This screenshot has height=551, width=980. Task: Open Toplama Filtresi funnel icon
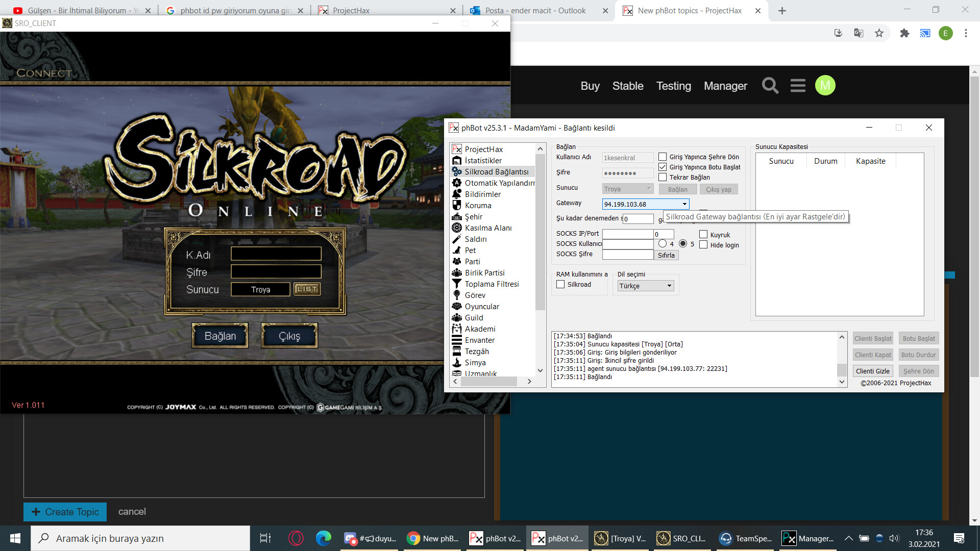[x=457, y=284]
